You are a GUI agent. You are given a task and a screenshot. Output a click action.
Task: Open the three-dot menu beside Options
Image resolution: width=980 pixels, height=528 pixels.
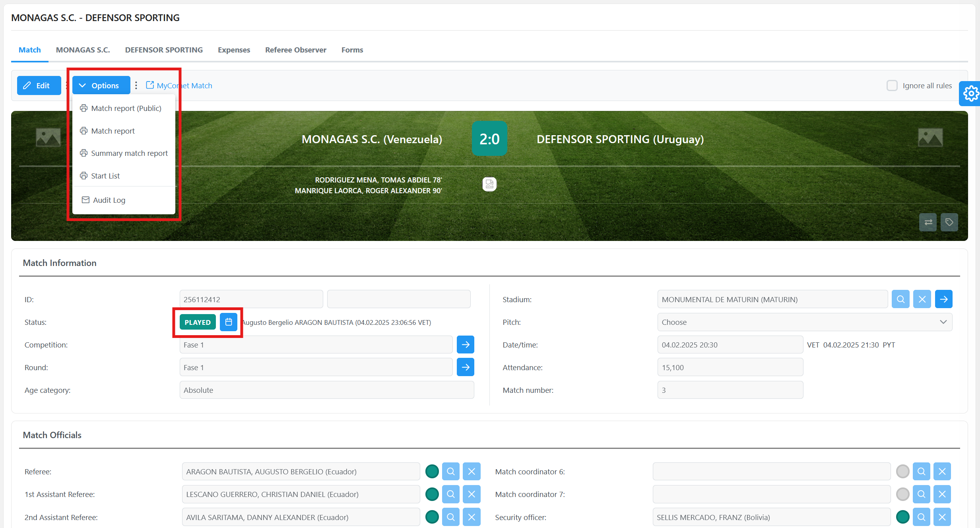[x=136, y=85]
